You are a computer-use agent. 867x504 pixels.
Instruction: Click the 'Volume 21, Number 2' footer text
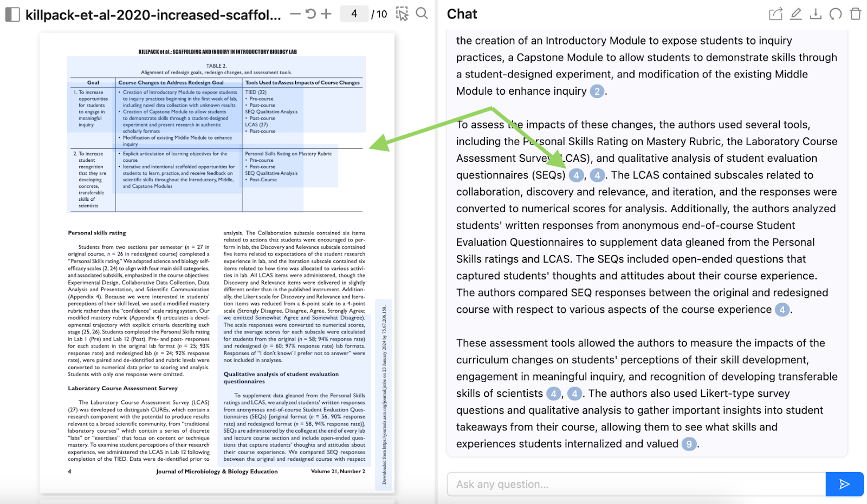point(338,472)
